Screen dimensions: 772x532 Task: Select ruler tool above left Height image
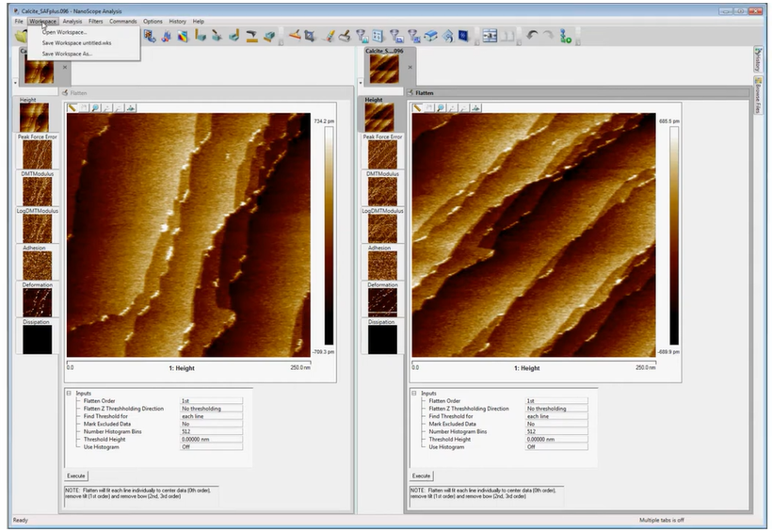click(72, 108)
